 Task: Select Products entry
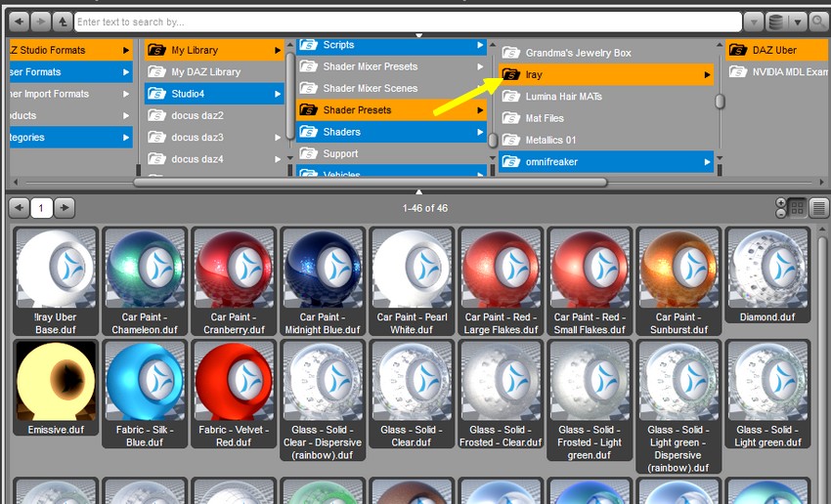tap(71, 115)
